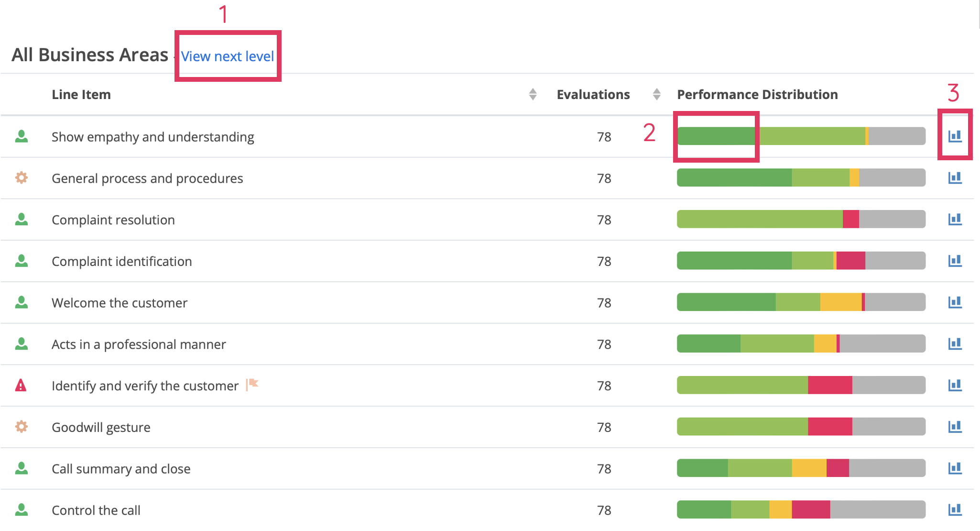Open chart icon for Complaint resolution row
The image size is (980, 531).
click(955, 220)
